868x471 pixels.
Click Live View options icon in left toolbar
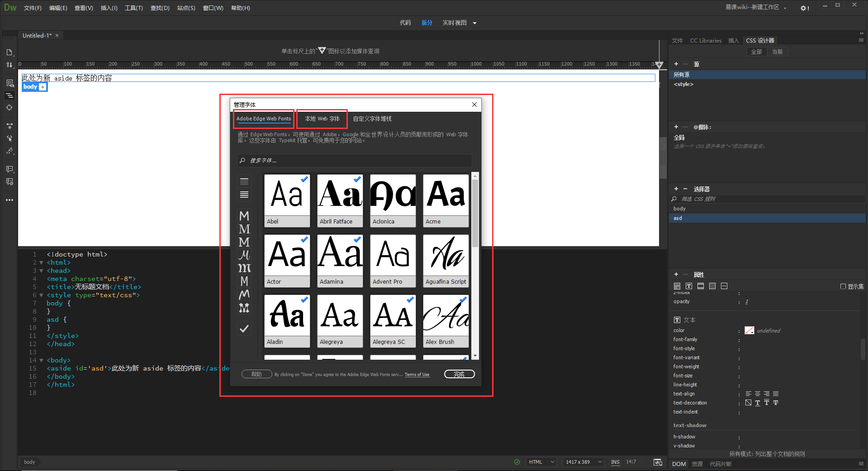[9, 83]
